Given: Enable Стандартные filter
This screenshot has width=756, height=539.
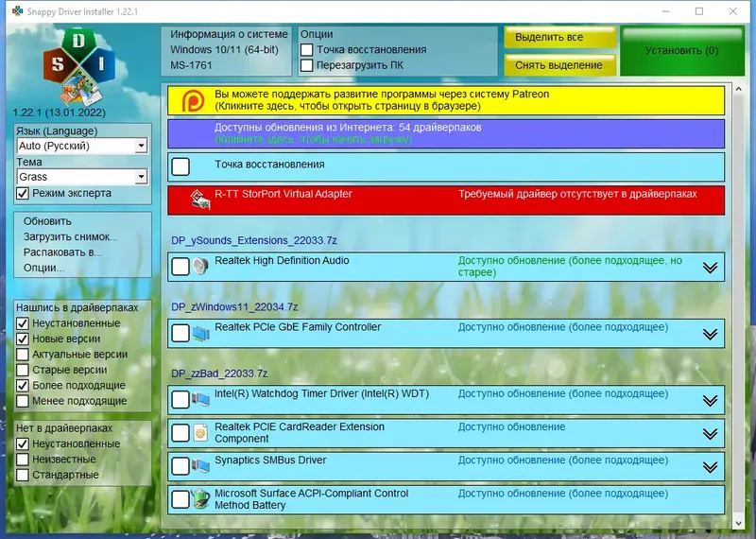Looking at the screenshot, I should 22,475.
